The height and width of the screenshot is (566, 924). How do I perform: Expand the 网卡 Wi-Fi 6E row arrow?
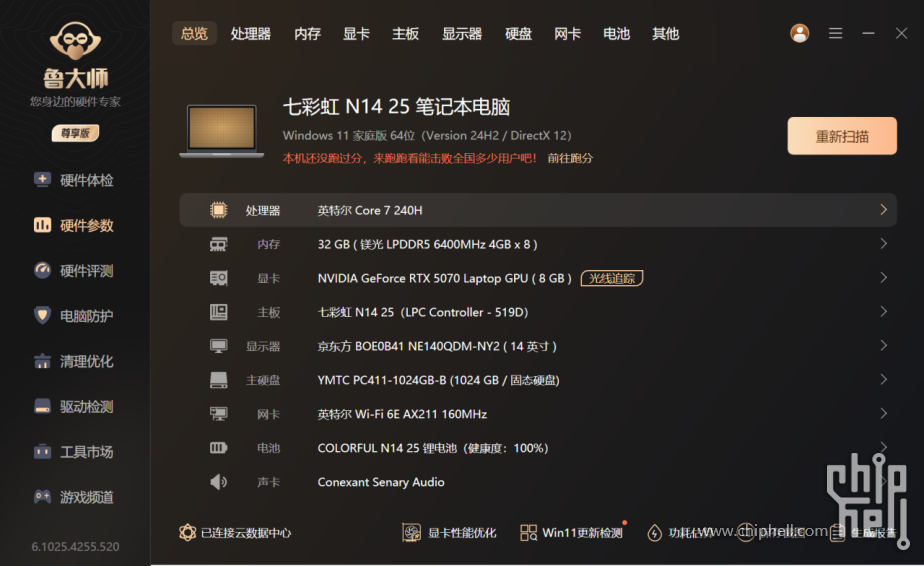point(883,413)
